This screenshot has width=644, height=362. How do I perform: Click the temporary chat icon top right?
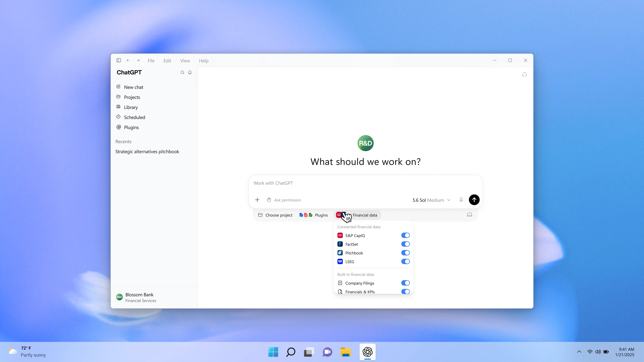click(x=524, y=74)
